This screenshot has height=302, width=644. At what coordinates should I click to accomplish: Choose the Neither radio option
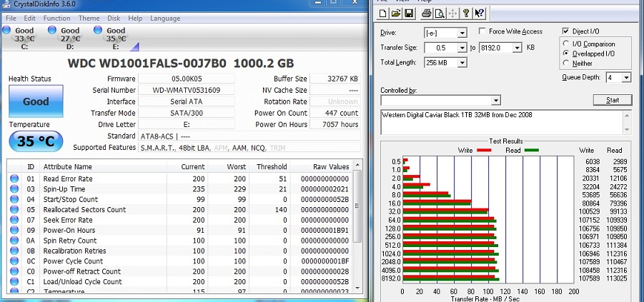pos(567,63)
